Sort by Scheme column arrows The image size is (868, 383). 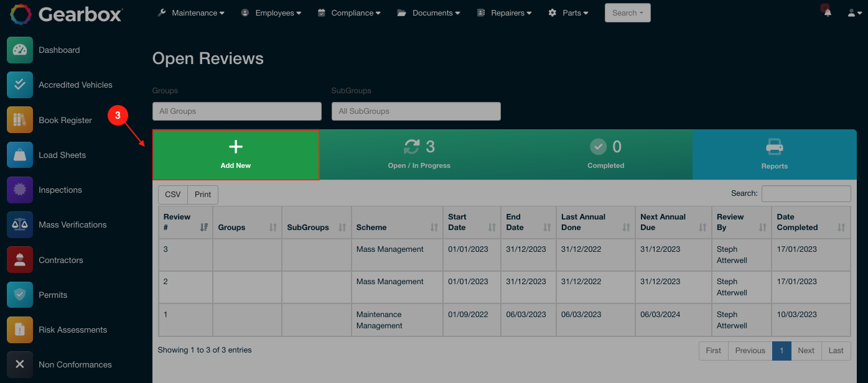434,228
